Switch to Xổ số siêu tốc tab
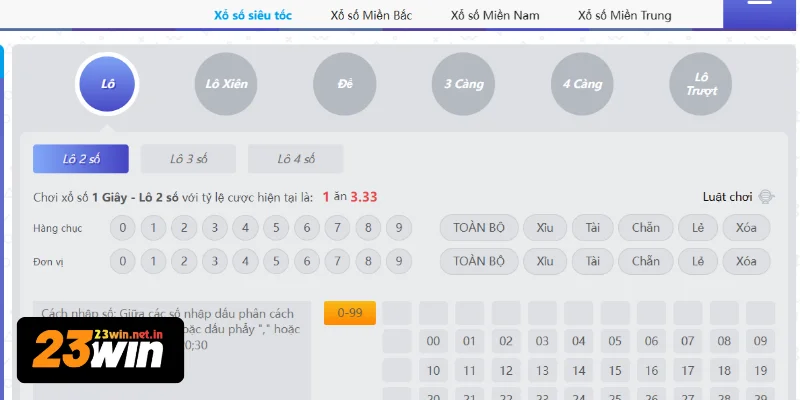Screen dimensions: 800x400 pos(253,15)
